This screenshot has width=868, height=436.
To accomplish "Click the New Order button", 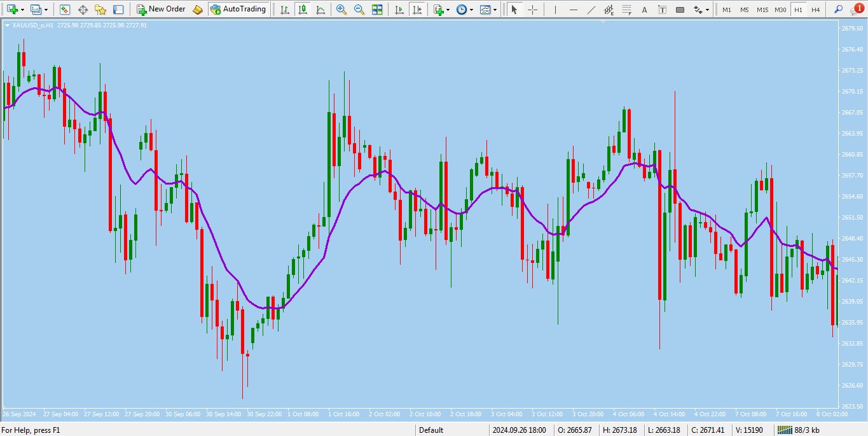I will coord(161,10).
